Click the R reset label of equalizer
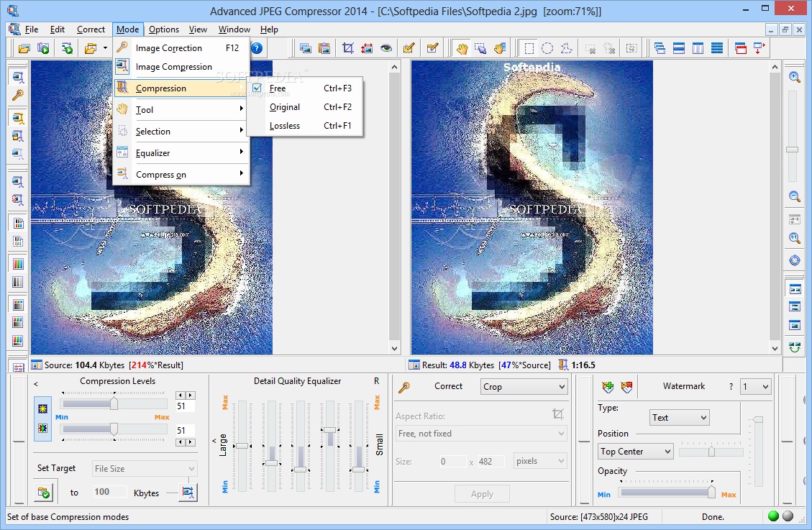This screenshot has height=530, width=812. coord(376,381)
